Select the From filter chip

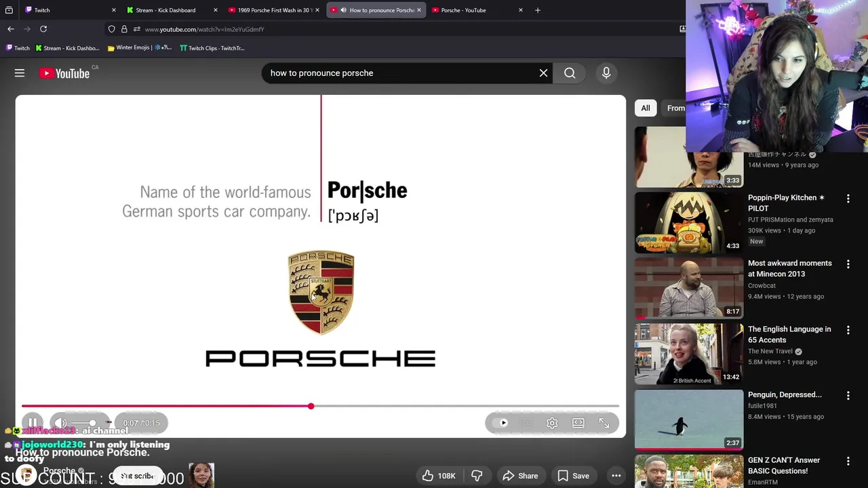pyautogui.click(x=675, y=108)
